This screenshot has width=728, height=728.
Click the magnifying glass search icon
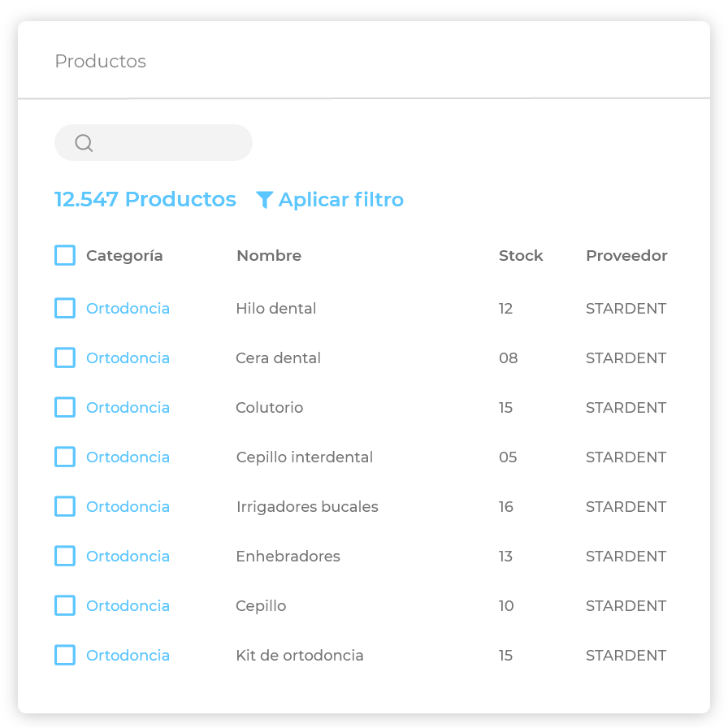84,143
